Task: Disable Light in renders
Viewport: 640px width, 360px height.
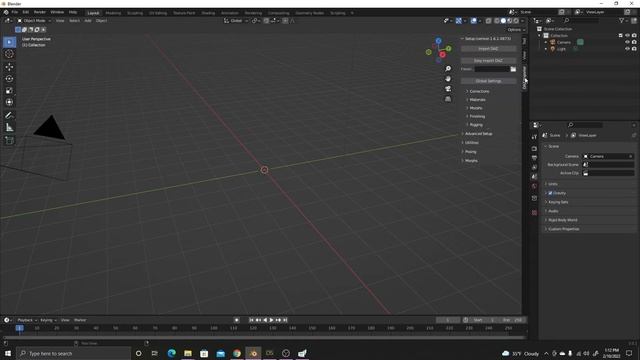Action: tap(634, 49)
